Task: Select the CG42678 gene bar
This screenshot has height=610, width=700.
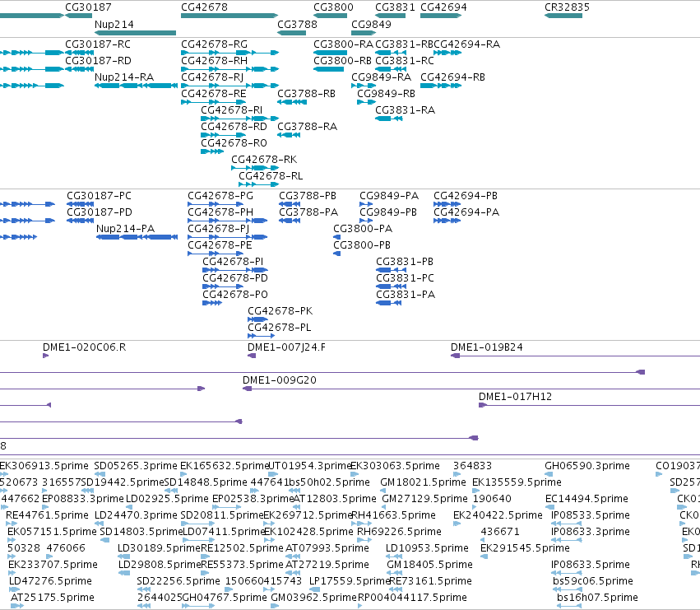Action: coord(229,16)
